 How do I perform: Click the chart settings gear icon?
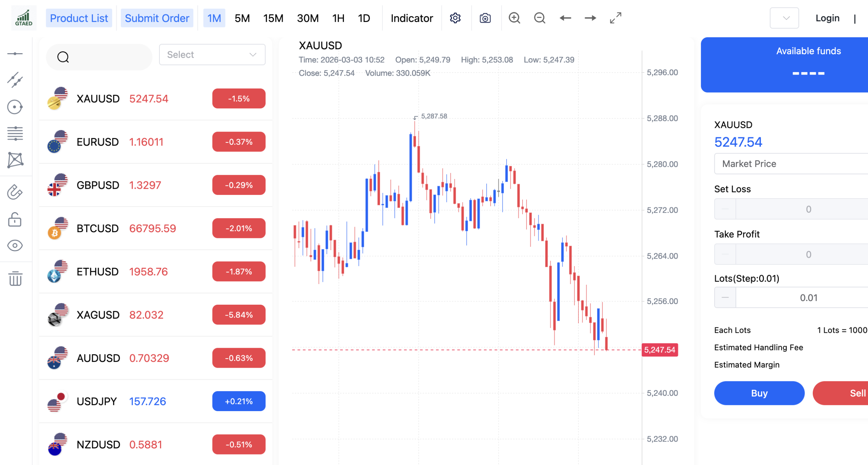455,18
